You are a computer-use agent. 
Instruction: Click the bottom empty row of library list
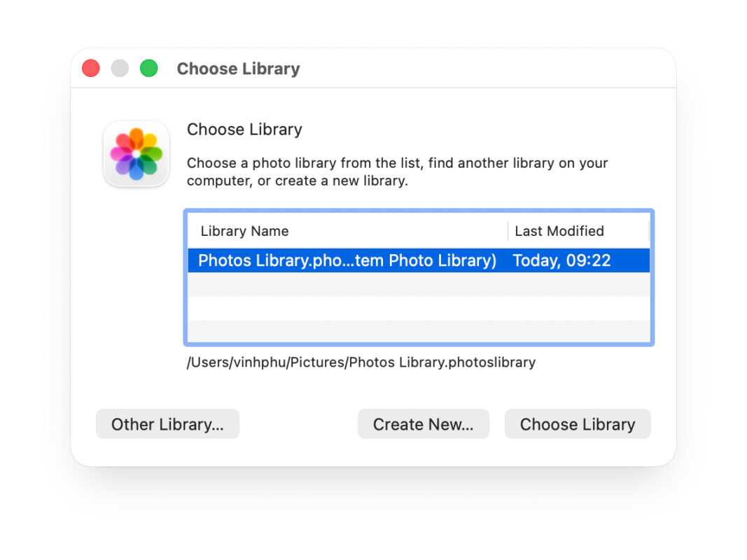(x=419, y=331)
